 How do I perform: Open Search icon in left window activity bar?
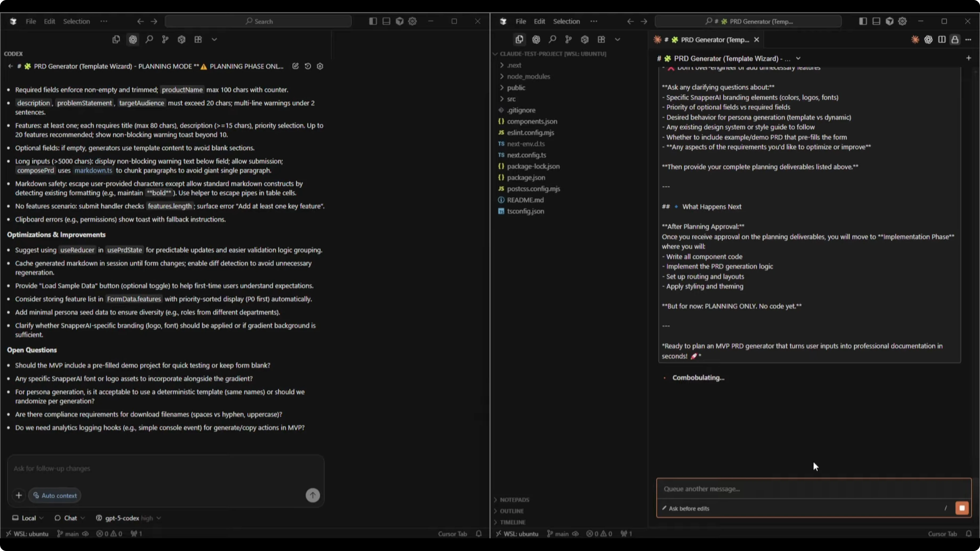tap(149, 40)
